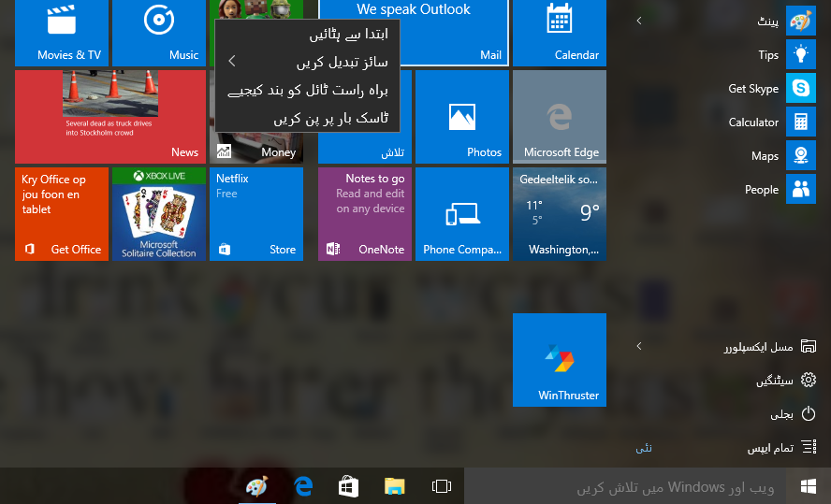
Task: Expand the Paint app jump list chevron
Action: 639,21
